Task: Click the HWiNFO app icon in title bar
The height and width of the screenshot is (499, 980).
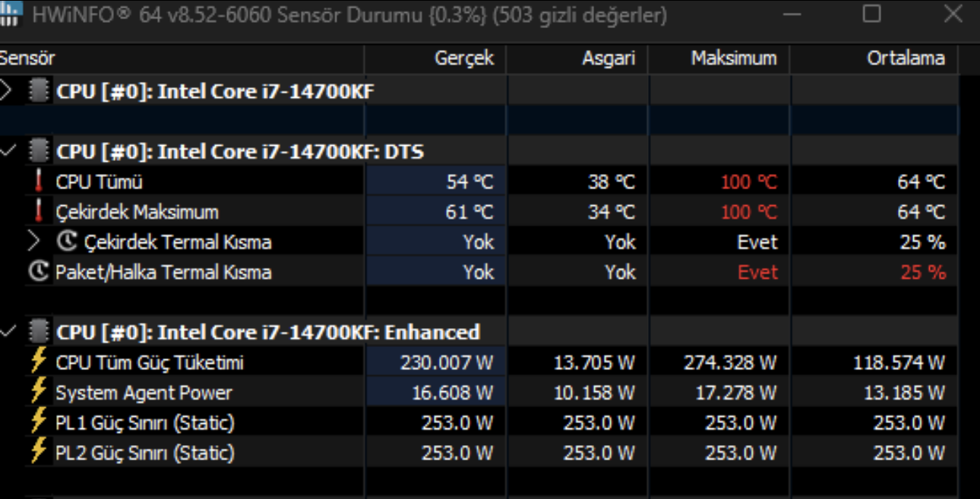Action: pos(11,15)
